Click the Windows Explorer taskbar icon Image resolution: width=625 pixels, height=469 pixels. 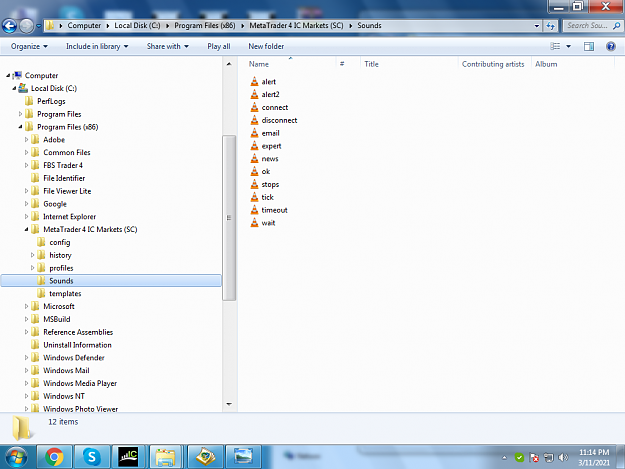coord(166,457)
